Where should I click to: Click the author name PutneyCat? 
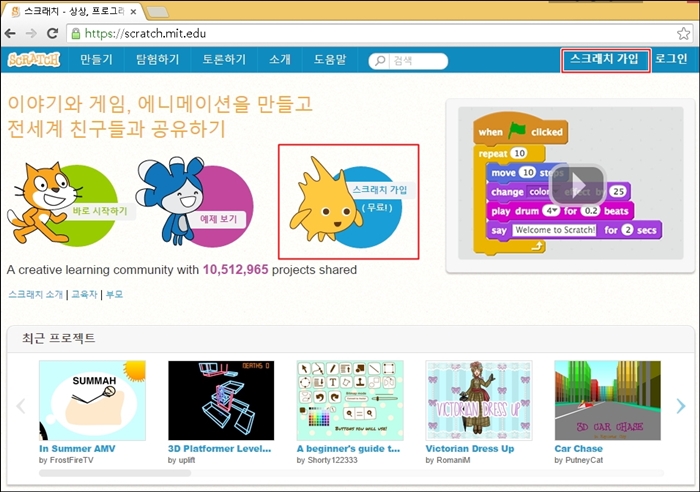pos(584,460)
